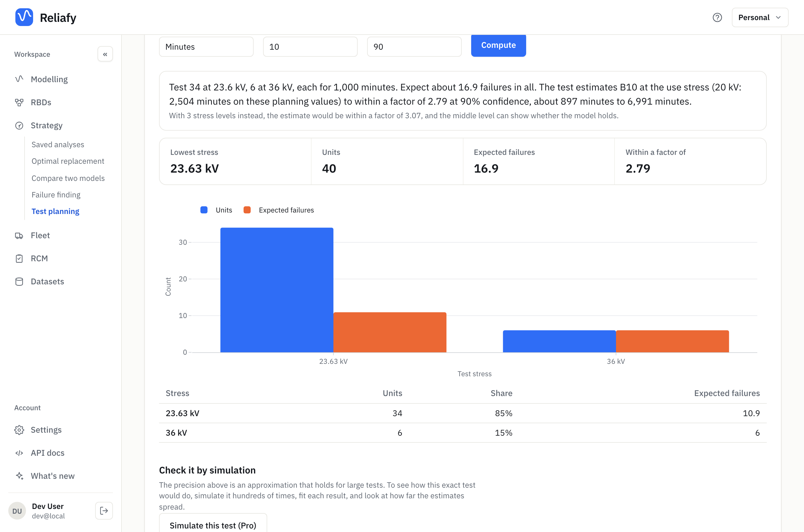Click the 15% share cell

(x=503, y=433)
